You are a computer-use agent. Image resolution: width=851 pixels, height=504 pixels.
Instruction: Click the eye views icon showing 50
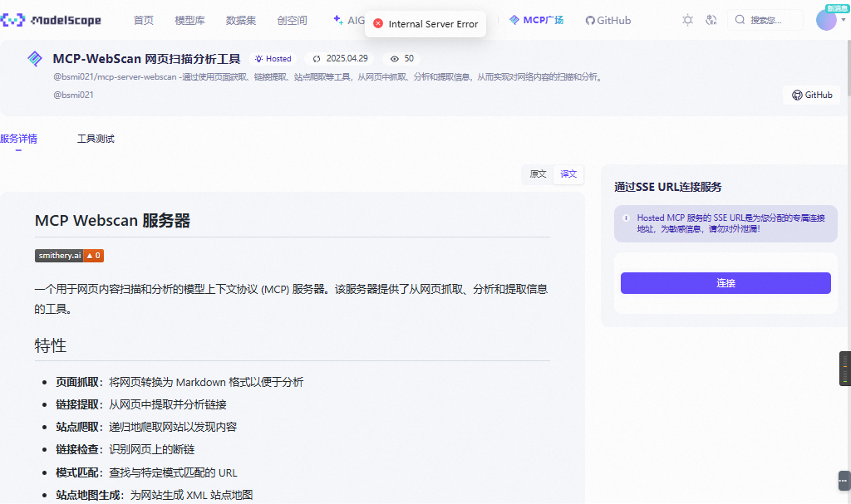(395, 59)
